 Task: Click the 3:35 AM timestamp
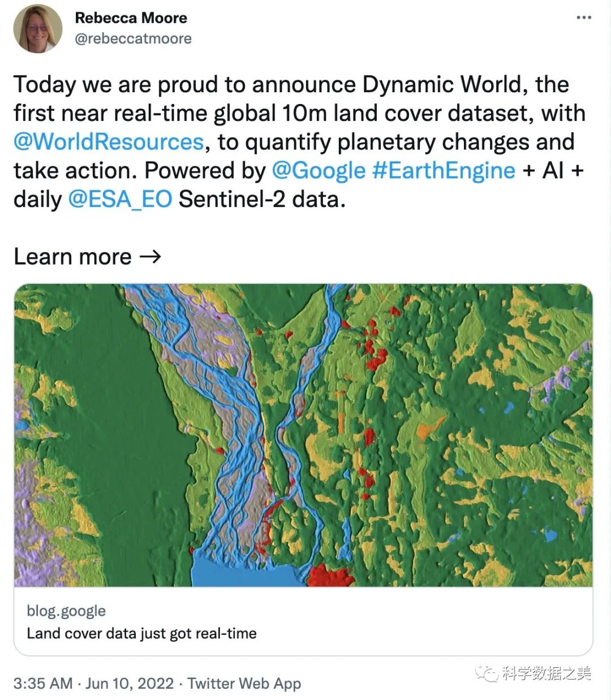click(43, 684)
